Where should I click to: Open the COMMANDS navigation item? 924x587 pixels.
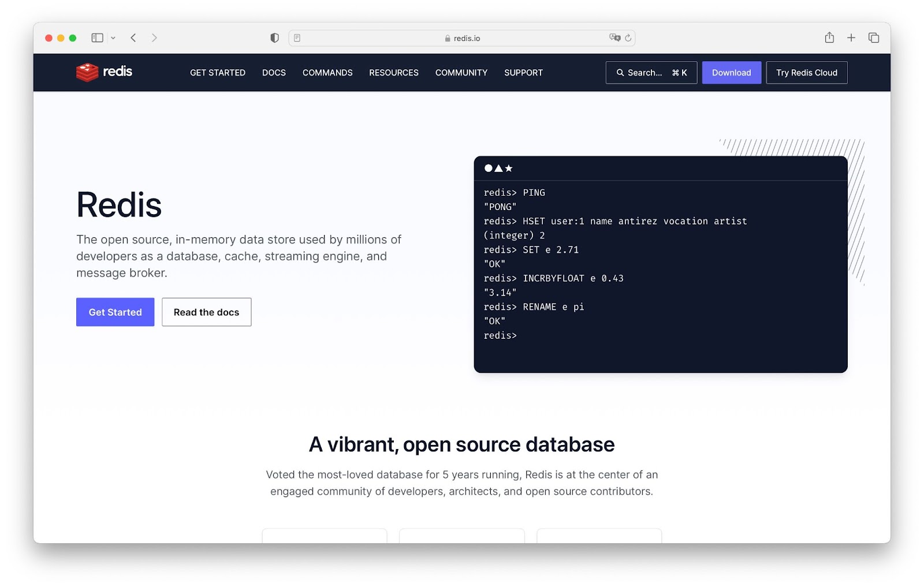click(x=327, y=73)
